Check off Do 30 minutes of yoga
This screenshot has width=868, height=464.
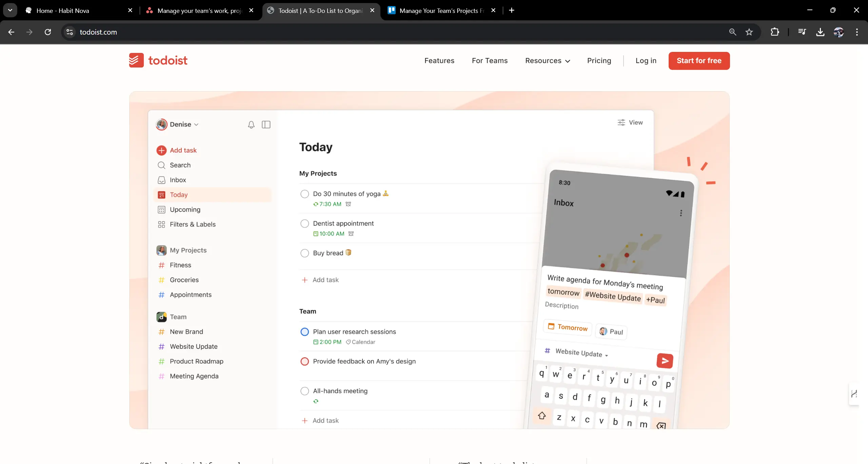[x=304, y=194]
